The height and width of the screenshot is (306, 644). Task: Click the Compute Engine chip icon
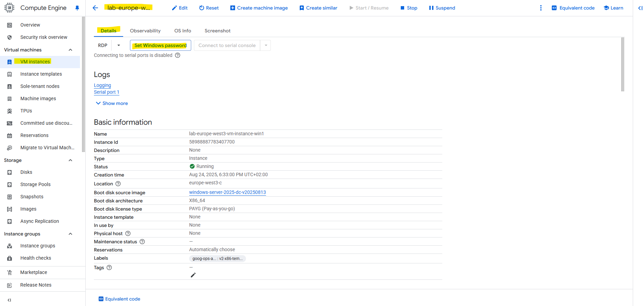(9, 8)
